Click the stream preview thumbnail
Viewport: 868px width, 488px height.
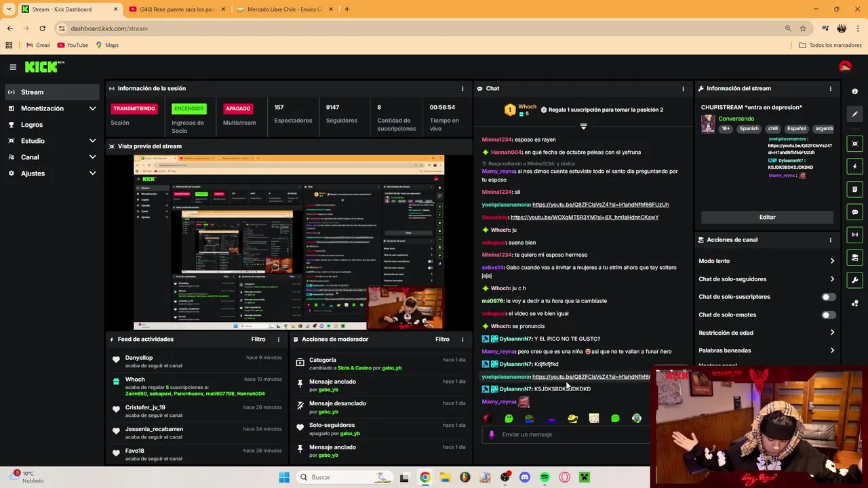tap(289, 243)
